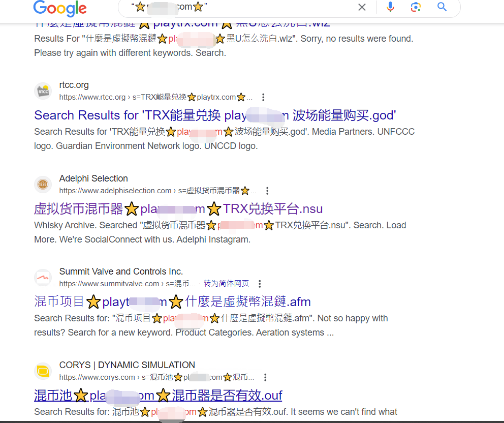504x423 pixels.
Task: Open more options for Adelphi Selection result
Action: coord(267,191)
